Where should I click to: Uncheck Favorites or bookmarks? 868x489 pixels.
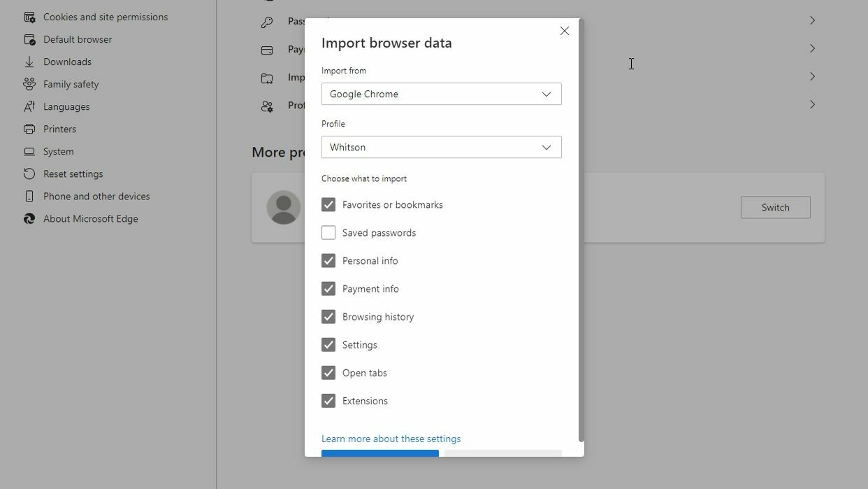click(x=328, y=205)
